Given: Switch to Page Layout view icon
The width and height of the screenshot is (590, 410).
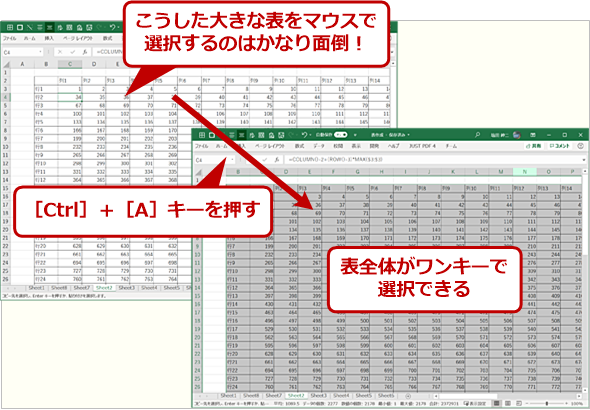Looking at the screenshot, I should [508, 404].
